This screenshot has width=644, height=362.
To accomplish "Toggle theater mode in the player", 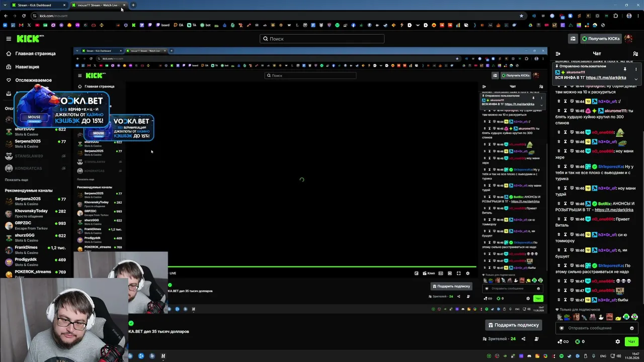I will tap(449, 274).
